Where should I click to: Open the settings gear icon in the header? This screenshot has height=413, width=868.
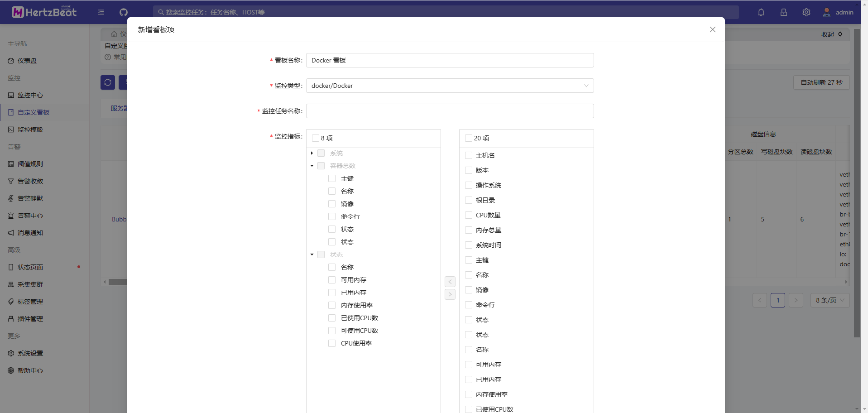pyautogui.click(x=806, y=12)
